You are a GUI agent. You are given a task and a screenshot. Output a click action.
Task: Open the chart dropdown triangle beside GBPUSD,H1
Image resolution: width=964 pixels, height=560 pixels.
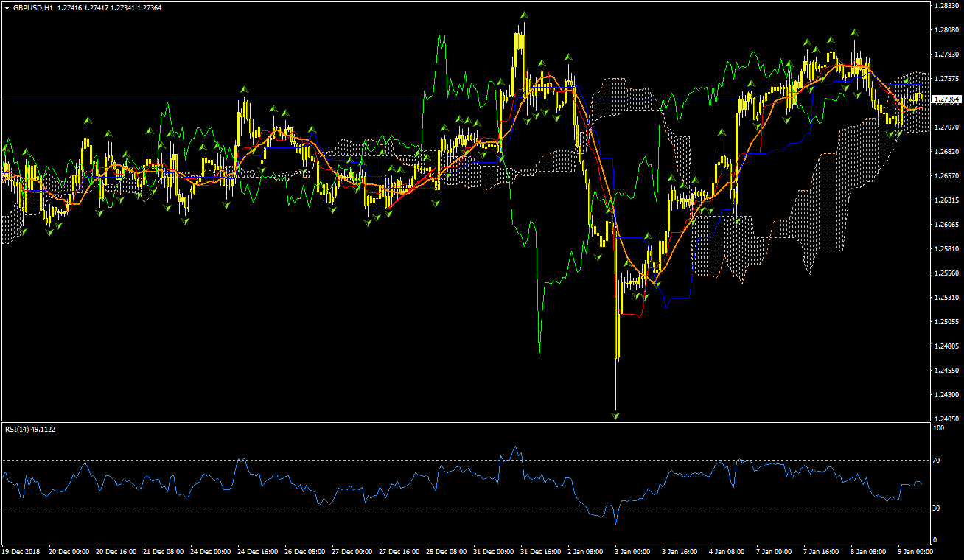7,7
